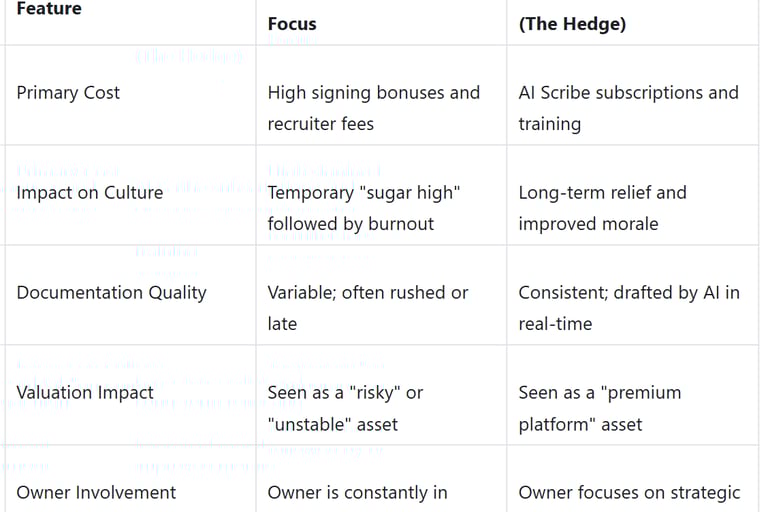Select the Owner focuses on strategic cell
Image resolution: width=768 pixels, height=512 pixels.
(x=629, y=492)
